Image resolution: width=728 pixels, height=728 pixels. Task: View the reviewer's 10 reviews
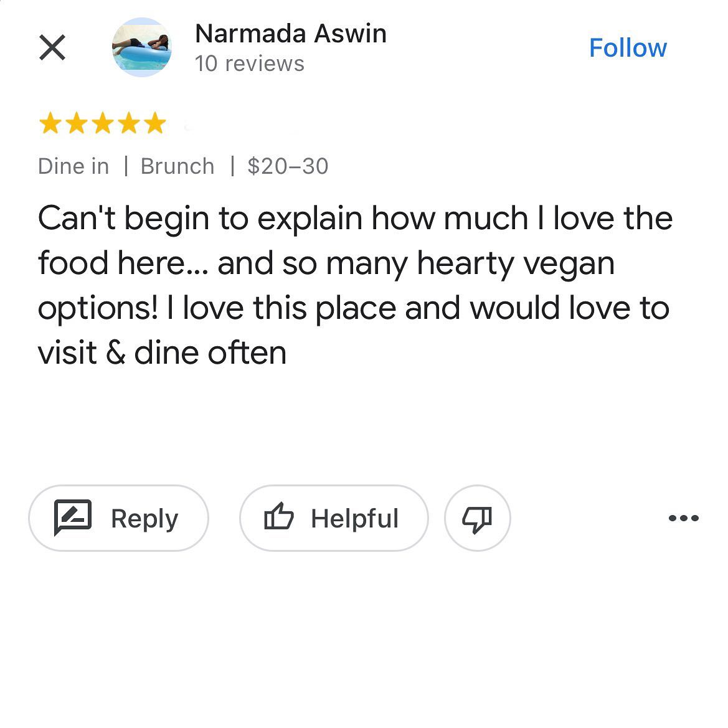250,64
